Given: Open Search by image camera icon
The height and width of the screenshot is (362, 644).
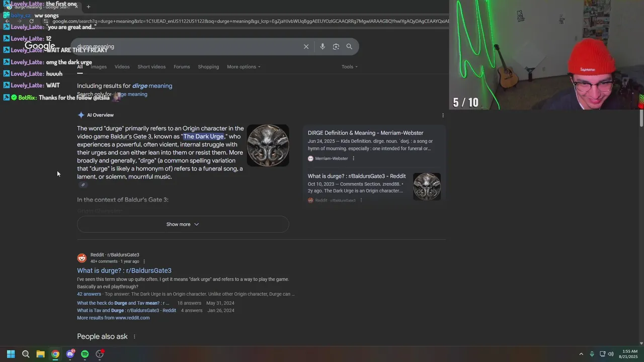Looking at the screenshot, I should (x=336, y=47).
